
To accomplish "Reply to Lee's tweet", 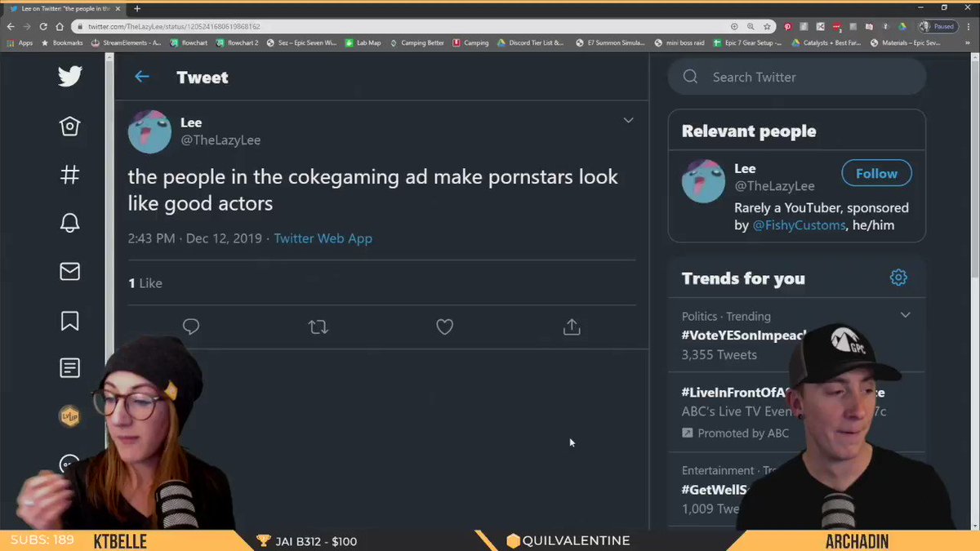I will pos(191,327).
